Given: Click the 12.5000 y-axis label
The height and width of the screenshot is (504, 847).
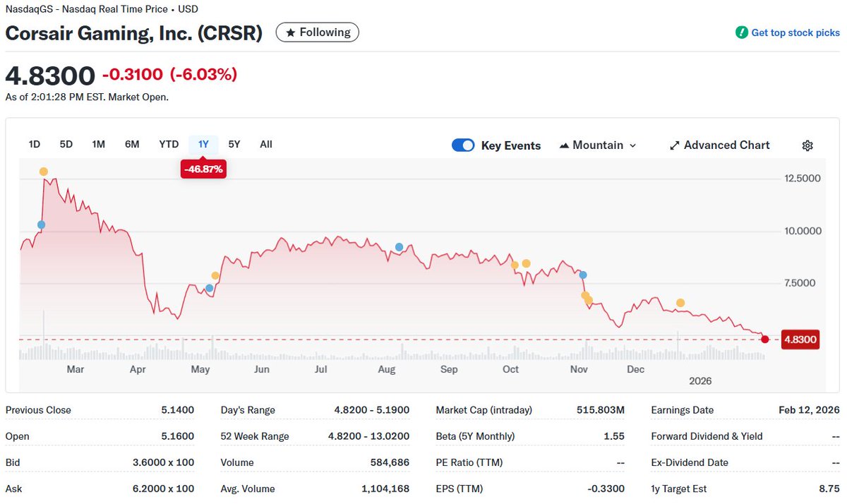Looking at the screenshot, I should (803, 179).
